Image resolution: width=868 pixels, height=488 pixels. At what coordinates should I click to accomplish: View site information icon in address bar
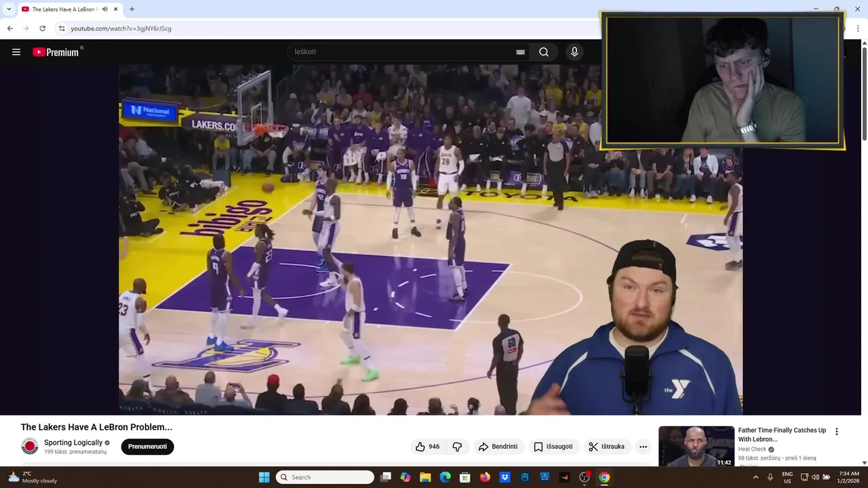click(x=62, y=28)
